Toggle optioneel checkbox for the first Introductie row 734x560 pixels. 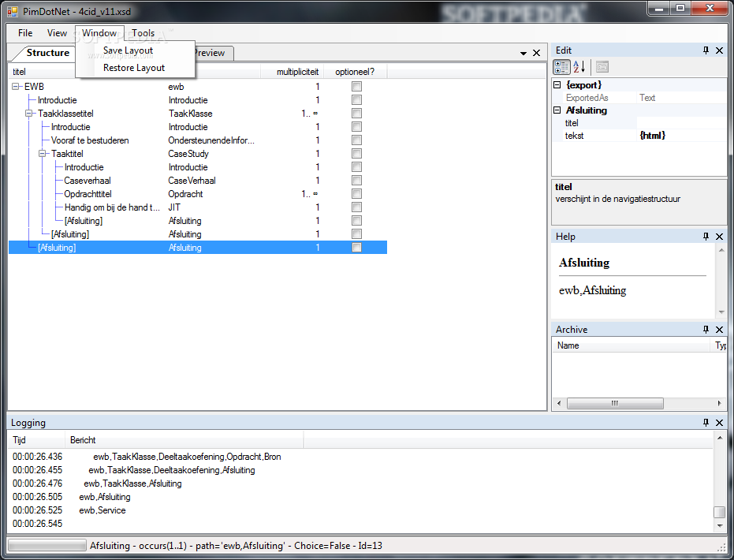click(x=356, y=99)
